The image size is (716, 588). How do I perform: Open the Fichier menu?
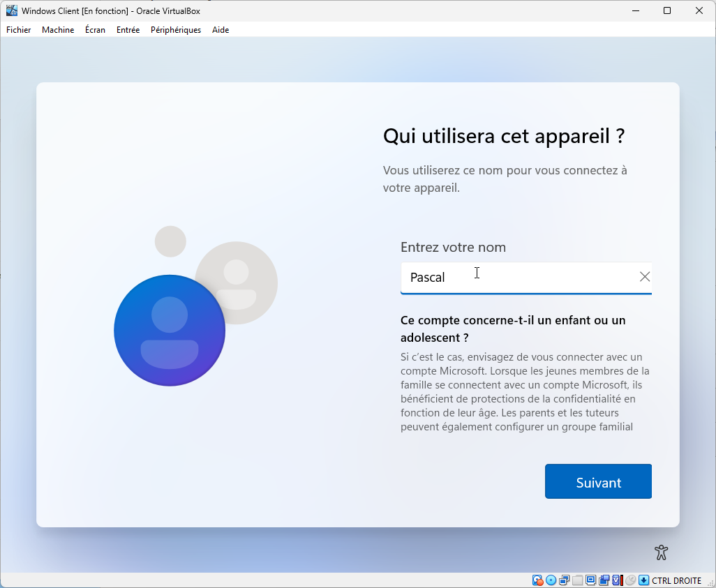coord(18,30)
